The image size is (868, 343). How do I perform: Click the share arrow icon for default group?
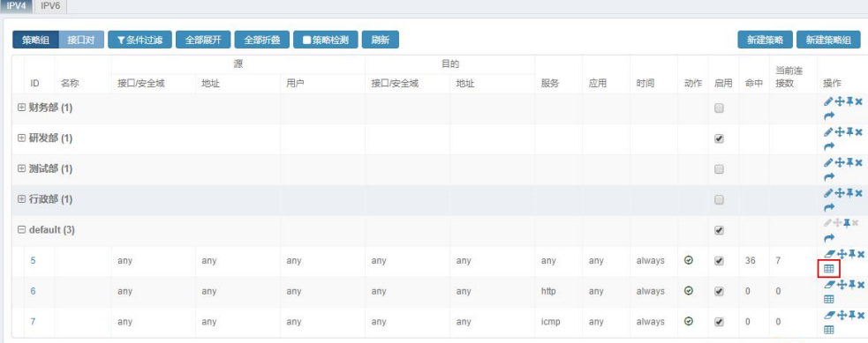829,238
